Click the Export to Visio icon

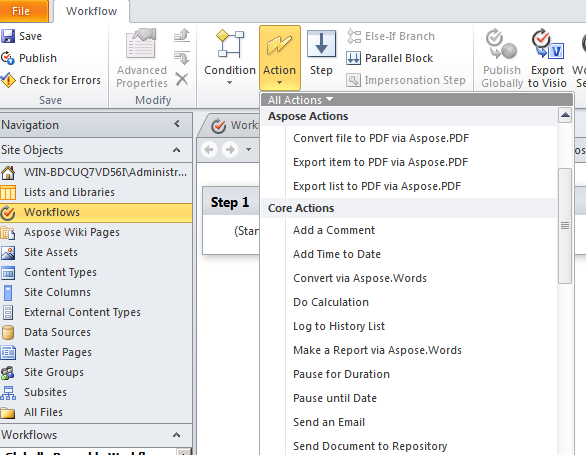click(548, 44)
